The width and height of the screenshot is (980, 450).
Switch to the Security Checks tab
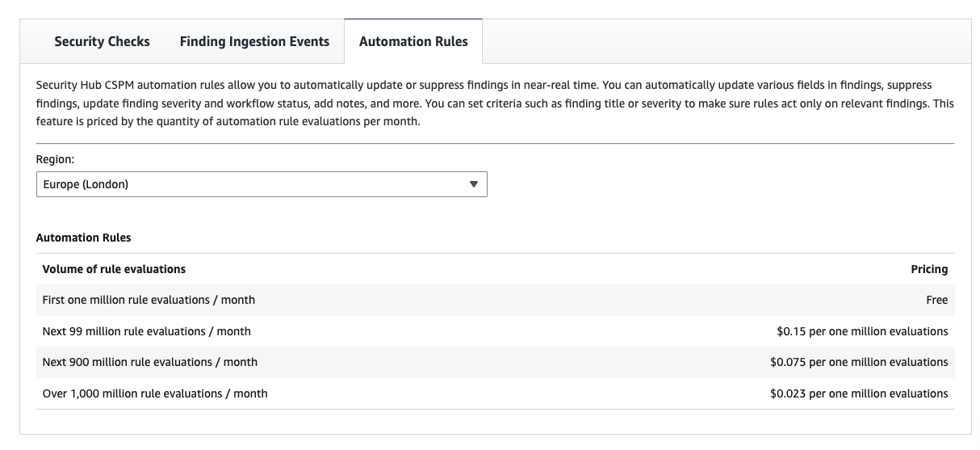(x=102, y=41)
